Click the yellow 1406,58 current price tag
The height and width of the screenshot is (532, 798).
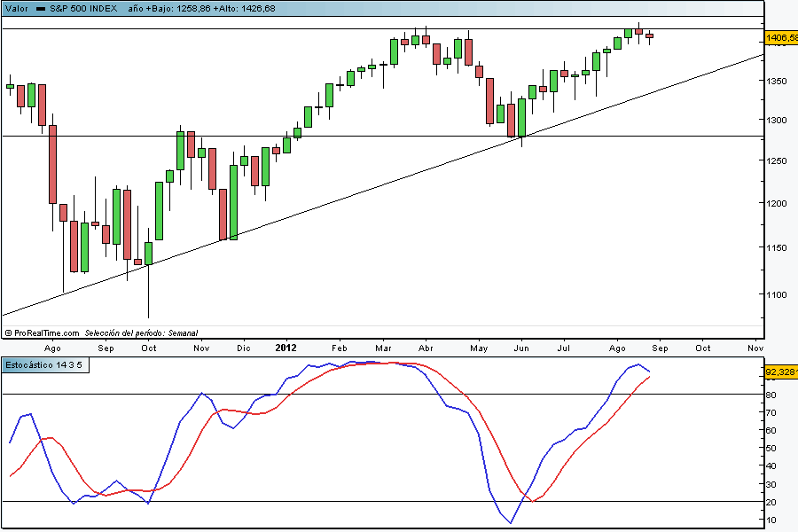tap(780, 38)
